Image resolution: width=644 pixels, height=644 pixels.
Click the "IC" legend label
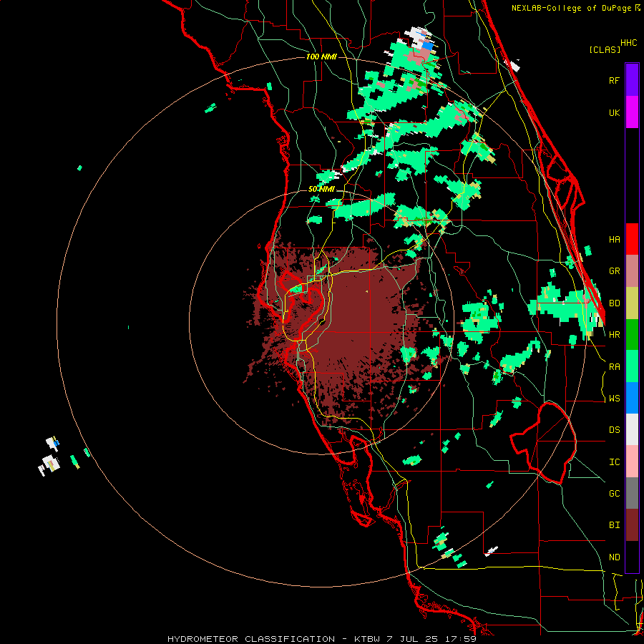pyautogui.click(x=614, y=462)
